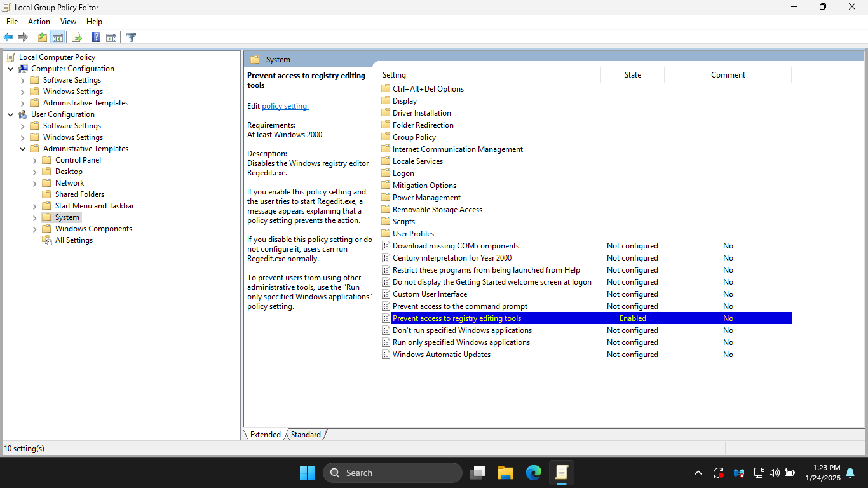Open Microsoft Edge from the taskbar

pyautogui.click(x=533, y=473)
